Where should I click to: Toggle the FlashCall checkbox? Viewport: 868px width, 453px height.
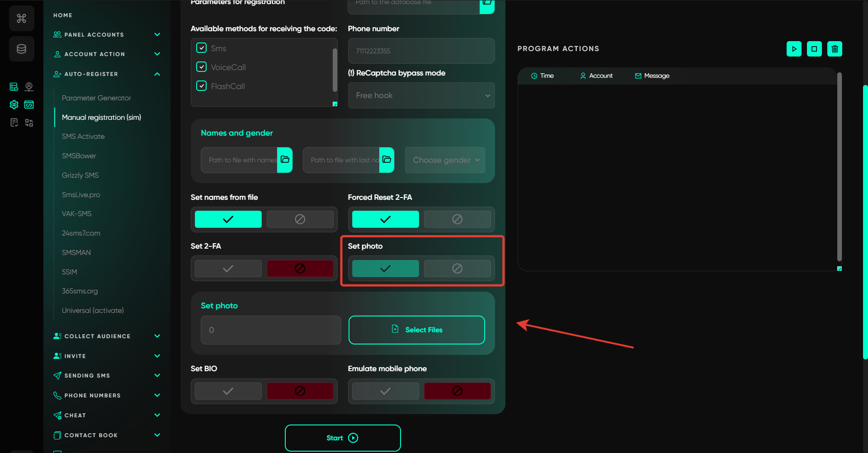coord(202,86)
